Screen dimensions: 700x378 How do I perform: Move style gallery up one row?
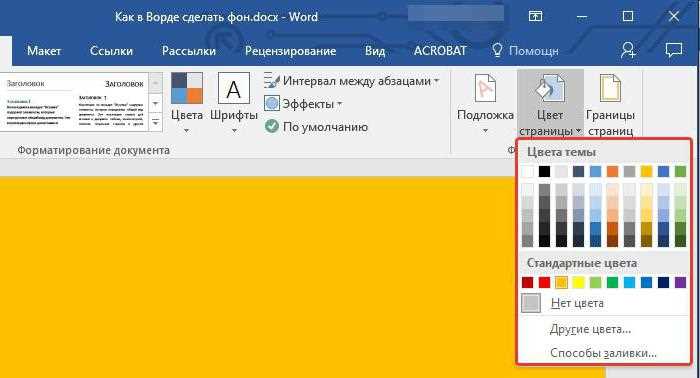point(155,83)
